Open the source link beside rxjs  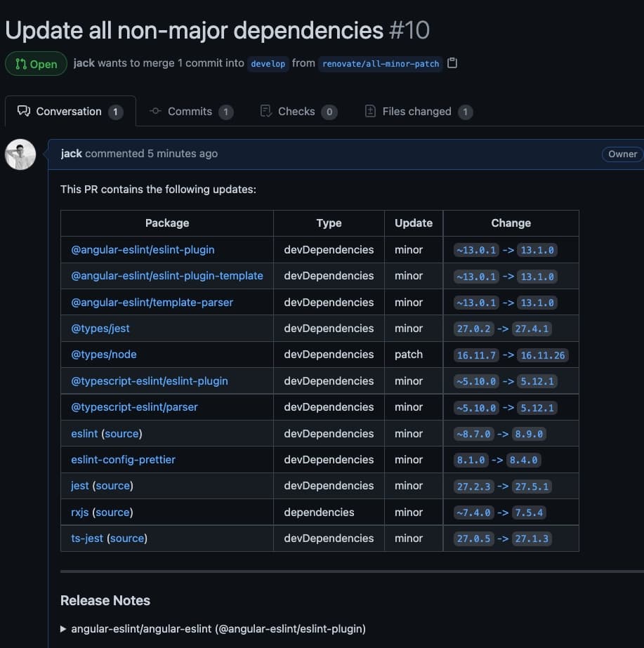coord(113,512)
